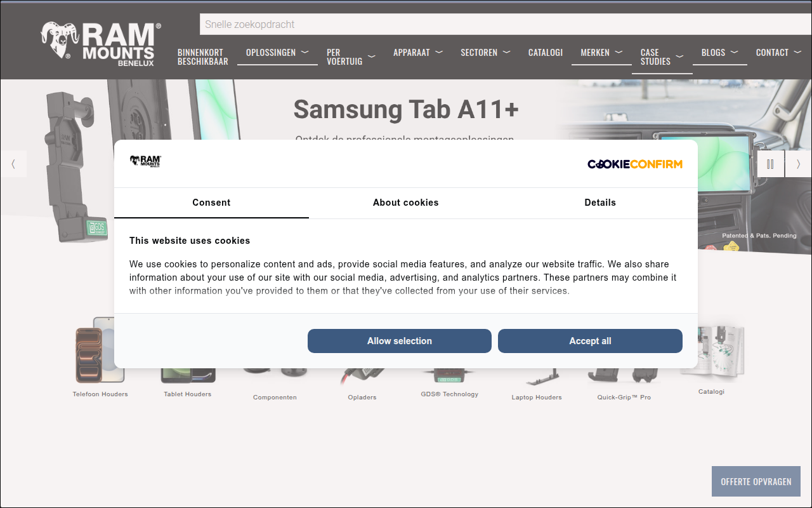Click the Accept all button

590,341
